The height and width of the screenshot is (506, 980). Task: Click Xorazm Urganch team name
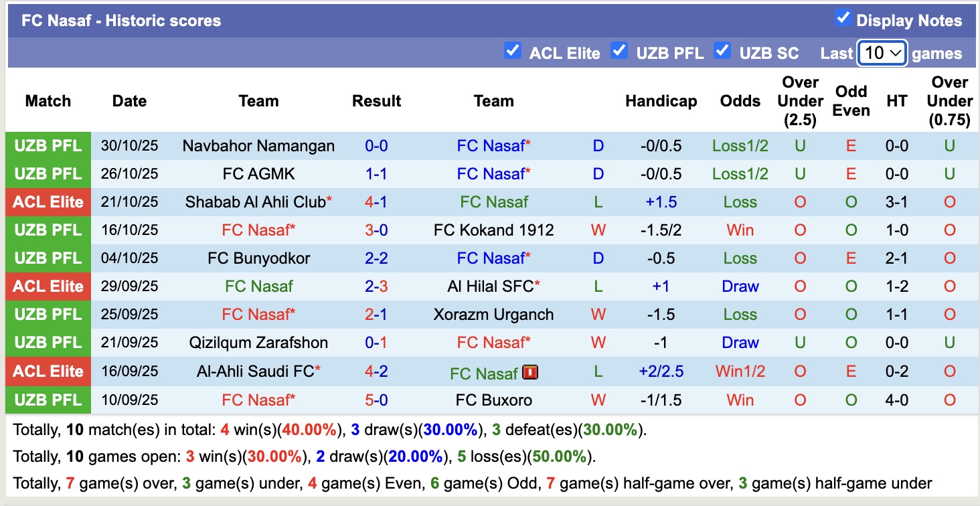click(x=493, y=315)
